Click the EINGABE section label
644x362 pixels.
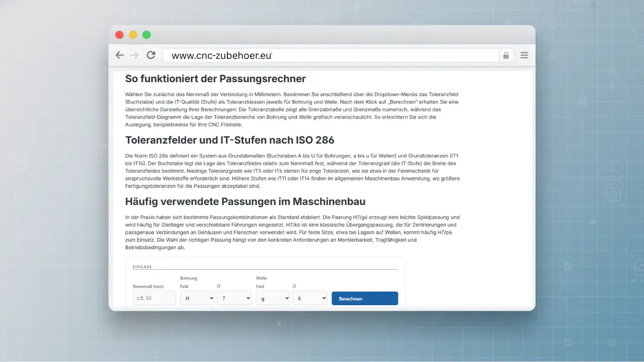point(142,267)
